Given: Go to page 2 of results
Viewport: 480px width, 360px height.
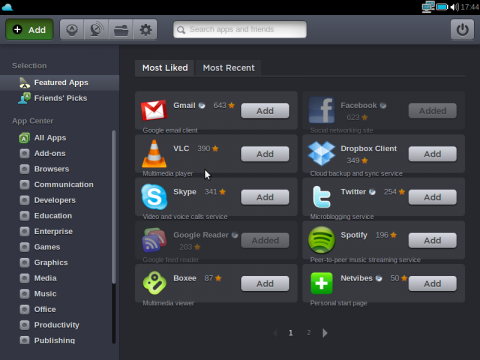Looking at the screenshot, I should pos(309,333).
